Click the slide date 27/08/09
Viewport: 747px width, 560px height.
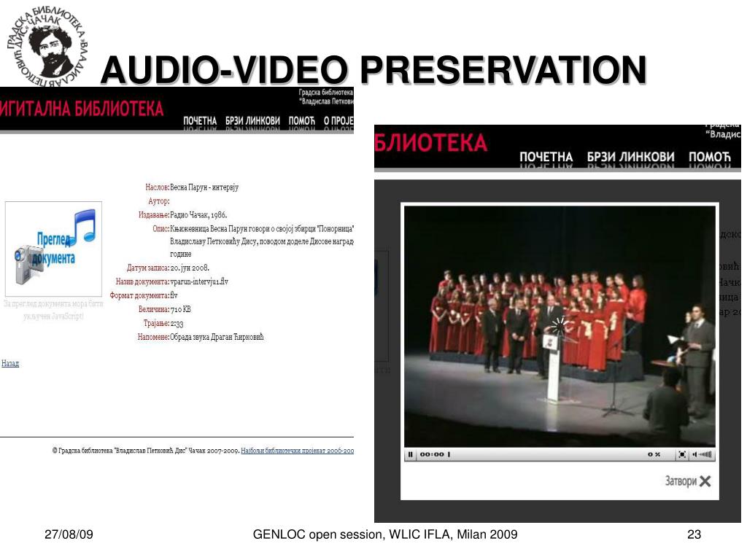tap(69, 534)
